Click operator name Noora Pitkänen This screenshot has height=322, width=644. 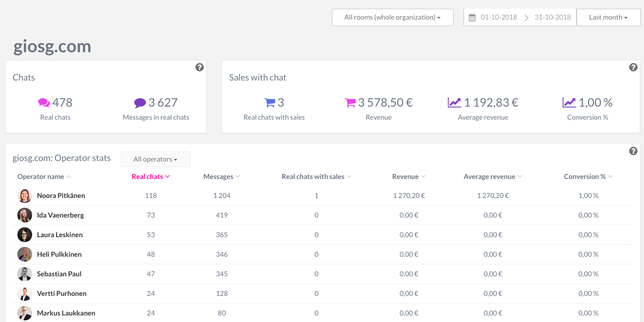coord(61,195)
